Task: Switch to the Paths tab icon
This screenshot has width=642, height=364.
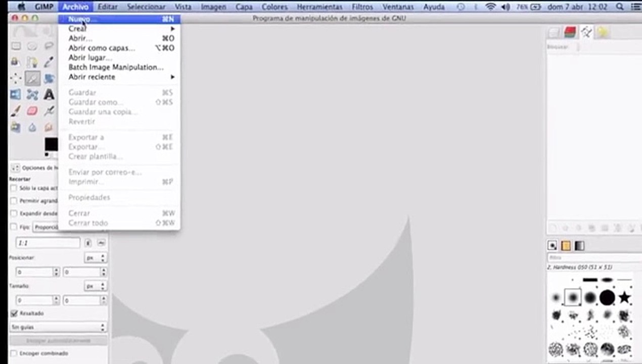Action: [586, 33]
